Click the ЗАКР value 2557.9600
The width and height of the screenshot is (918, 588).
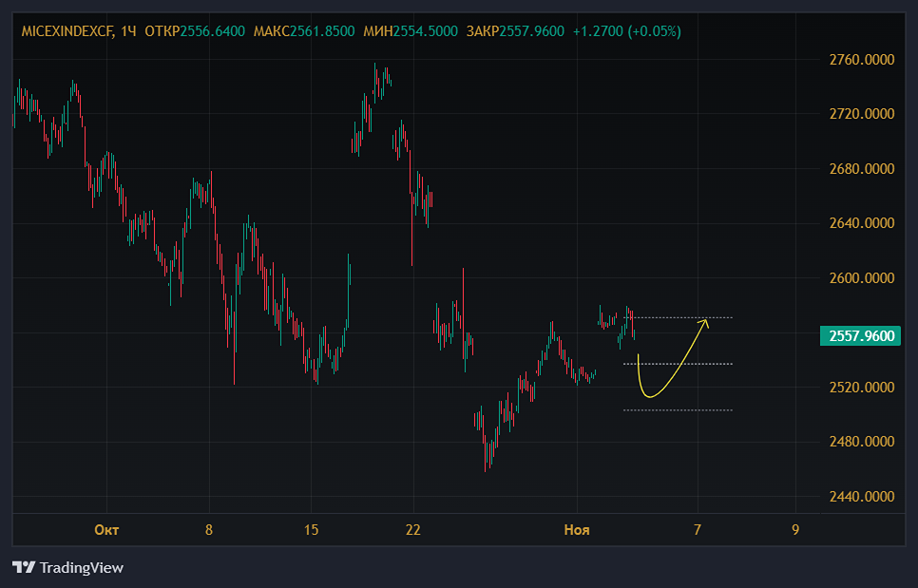pyautogui.click(x=532, y=31)
